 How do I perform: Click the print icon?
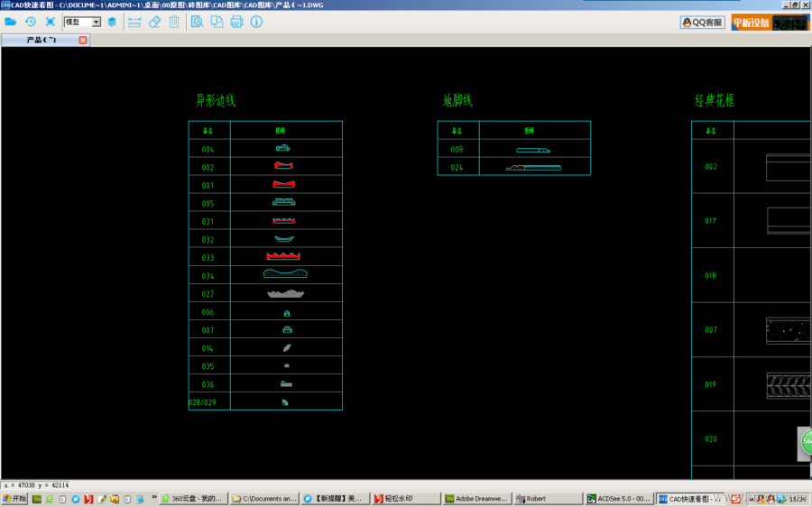click(x=236, y=22)
